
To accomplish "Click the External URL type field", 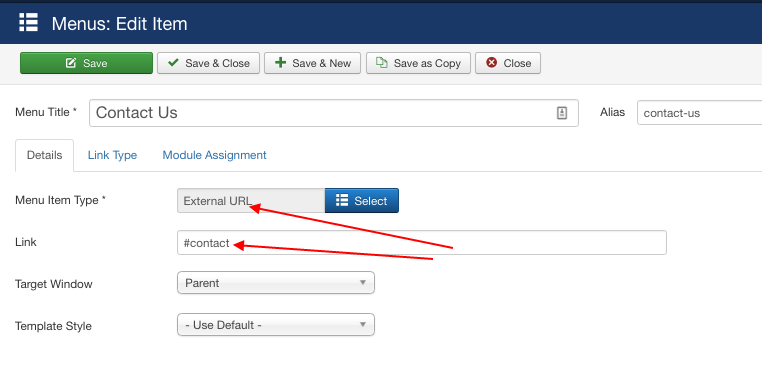I will [x=251, y=201].
